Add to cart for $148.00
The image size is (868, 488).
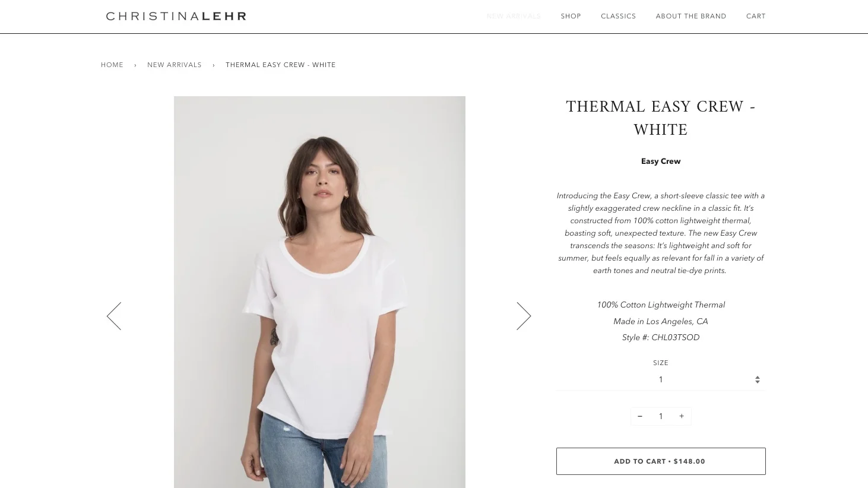coord(661,461)
